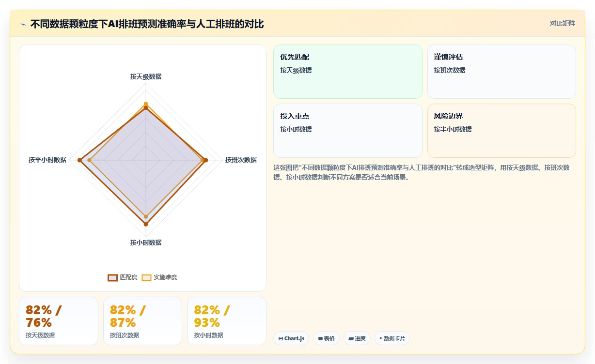Click the Chart.js tag icon
The height and width of the screenshot is (364, 595).
[x=281, y=339]
